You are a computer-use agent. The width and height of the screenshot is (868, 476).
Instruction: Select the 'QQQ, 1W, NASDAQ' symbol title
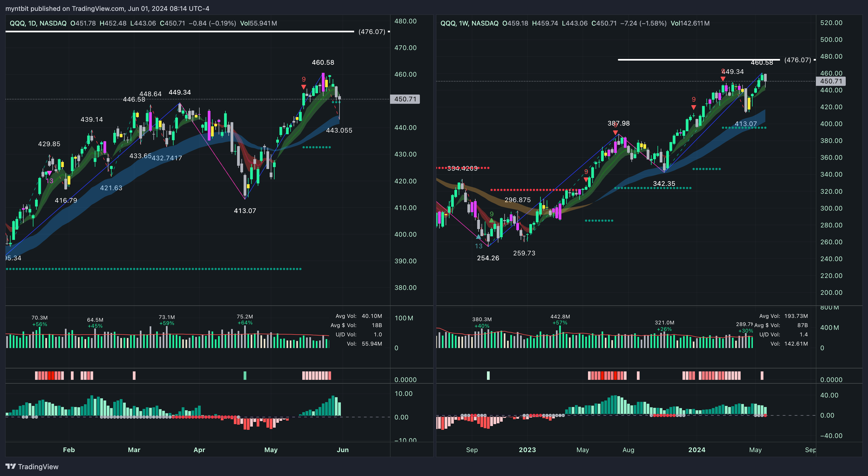pos(469,23)
